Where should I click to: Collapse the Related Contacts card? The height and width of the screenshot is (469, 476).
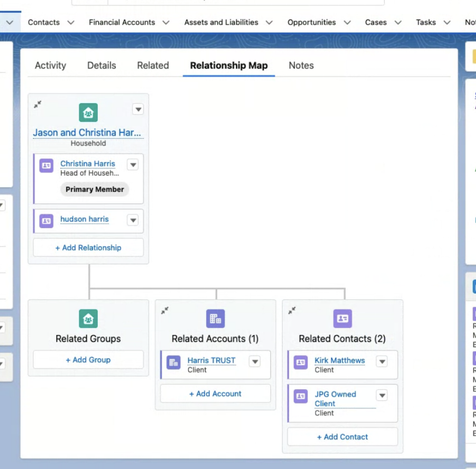pos(292,310)
